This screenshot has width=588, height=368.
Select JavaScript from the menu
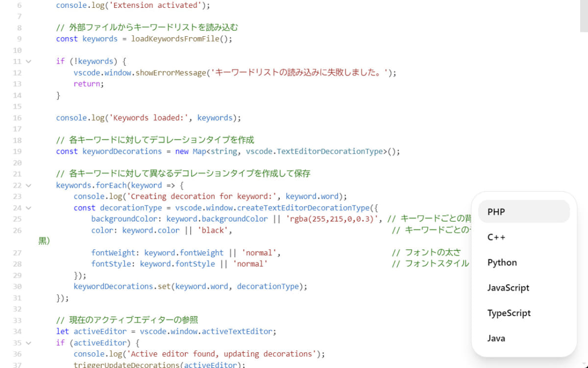(508, 288)
